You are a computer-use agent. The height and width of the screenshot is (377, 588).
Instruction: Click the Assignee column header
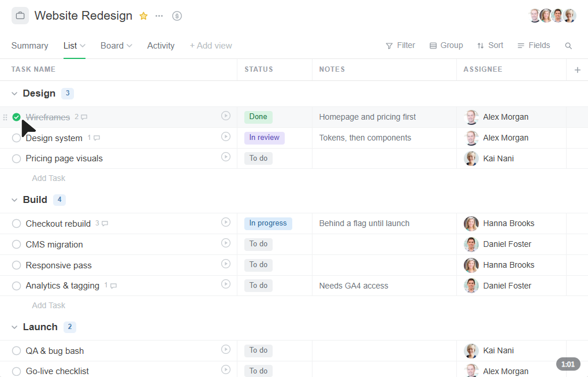click(483, 69)
